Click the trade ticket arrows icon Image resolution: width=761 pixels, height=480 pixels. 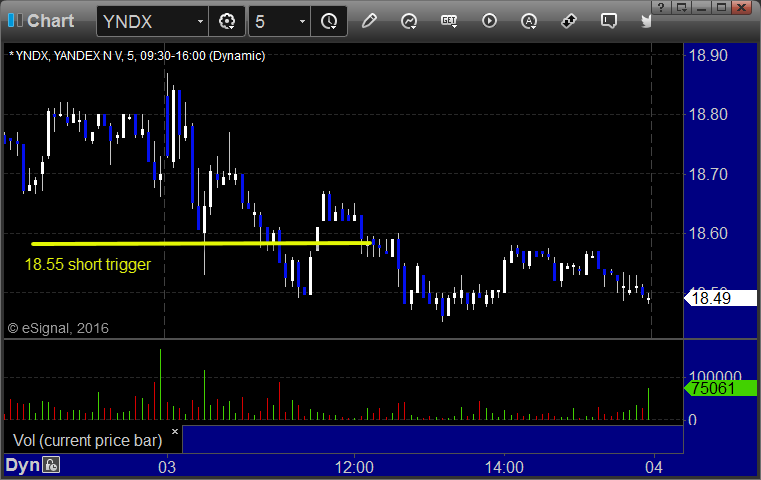[x=568, y=21]
